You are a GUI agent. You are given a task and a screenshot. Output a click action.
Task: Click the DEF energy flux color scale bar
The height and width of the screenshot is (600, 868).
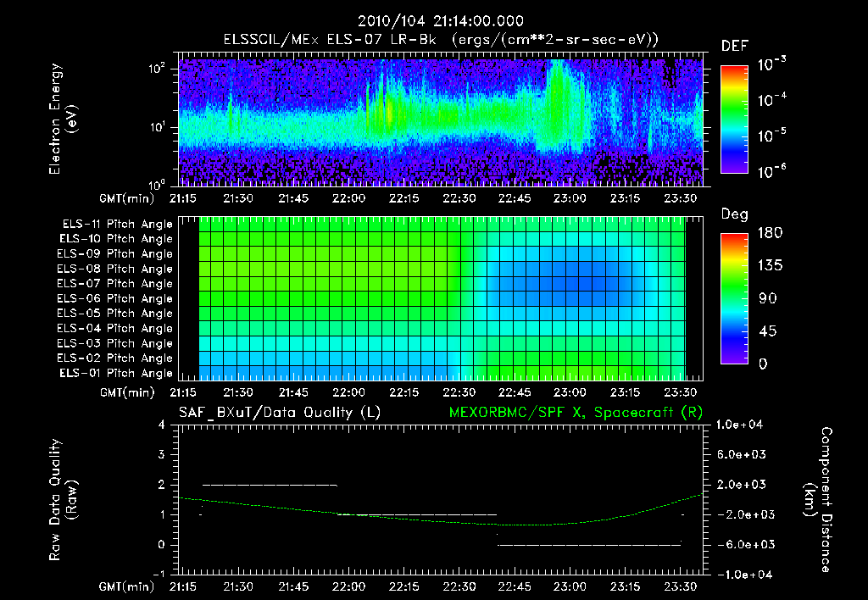tap(735, 119)
